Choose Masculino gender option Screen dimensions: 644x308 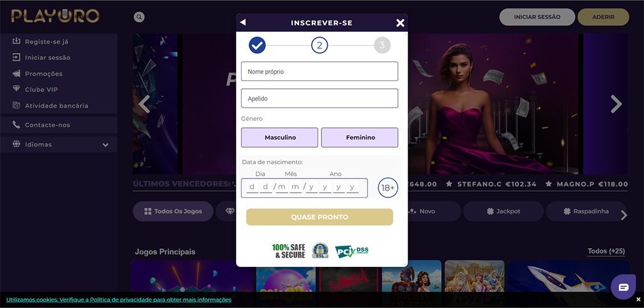(x=280, y=137)
